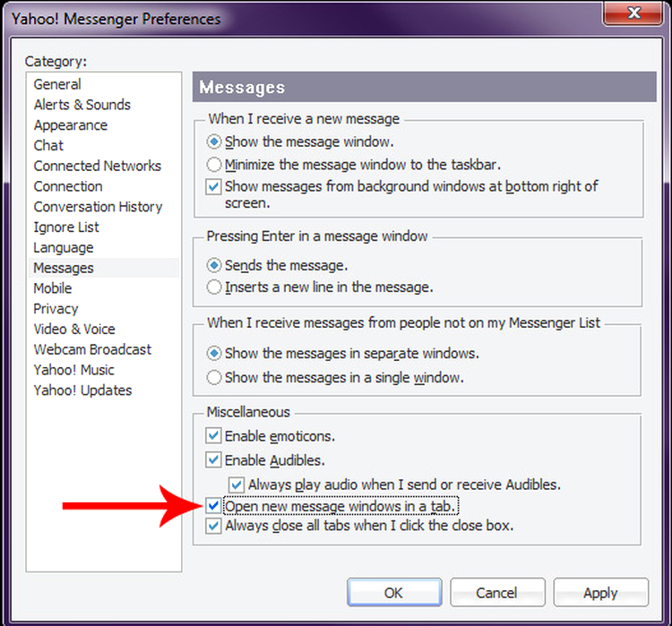The image size is (672, 626).
Task: Close the Yahoo! Messenger Preferences window
Action: (633, 13)
